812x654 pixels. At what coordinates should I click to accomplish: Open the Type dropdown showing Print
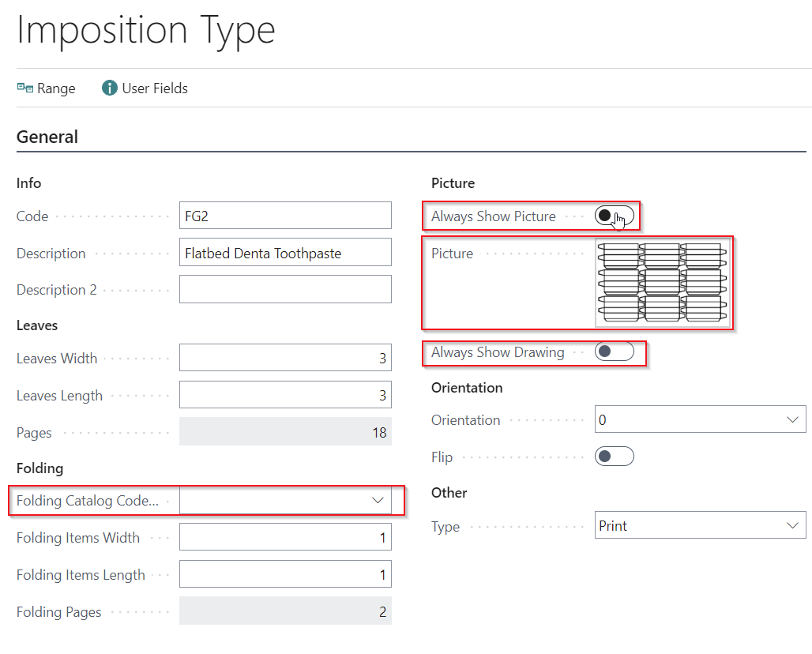coord(792,526)
